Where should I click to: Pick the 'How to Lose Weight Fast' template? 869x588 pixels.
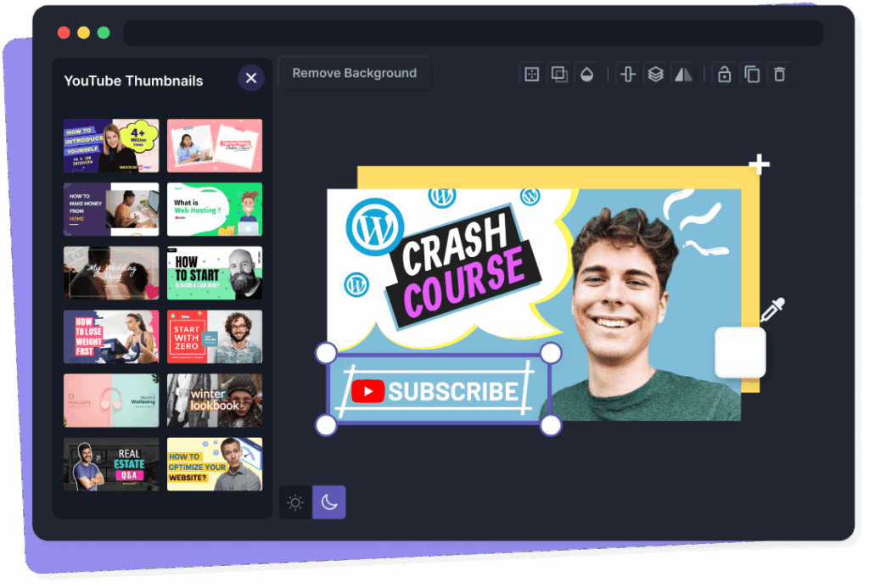pyautogui.click(x=111, y=337)
